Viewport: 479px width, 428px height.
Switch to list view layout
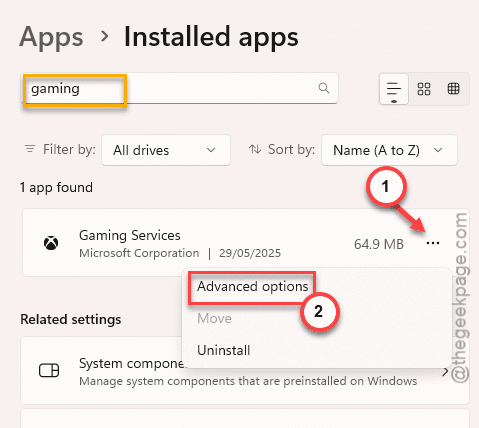pyautogui.click(x=394, y=89)
